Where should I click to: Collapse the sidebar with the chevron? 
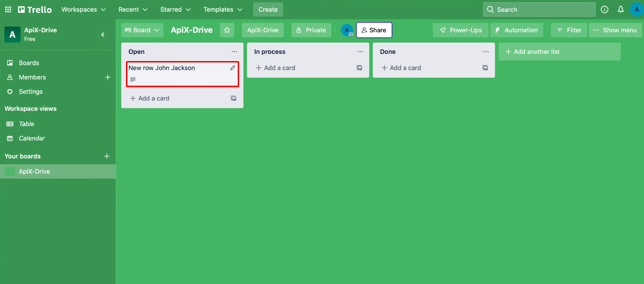coord(102,35)
